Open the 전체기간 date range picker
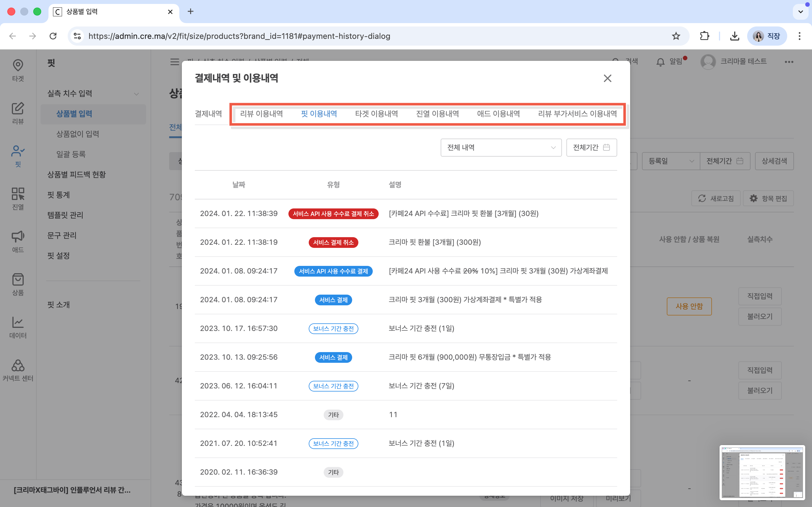Screen dimensions: 812x507 pyautogui.click(x=591, y=147)
